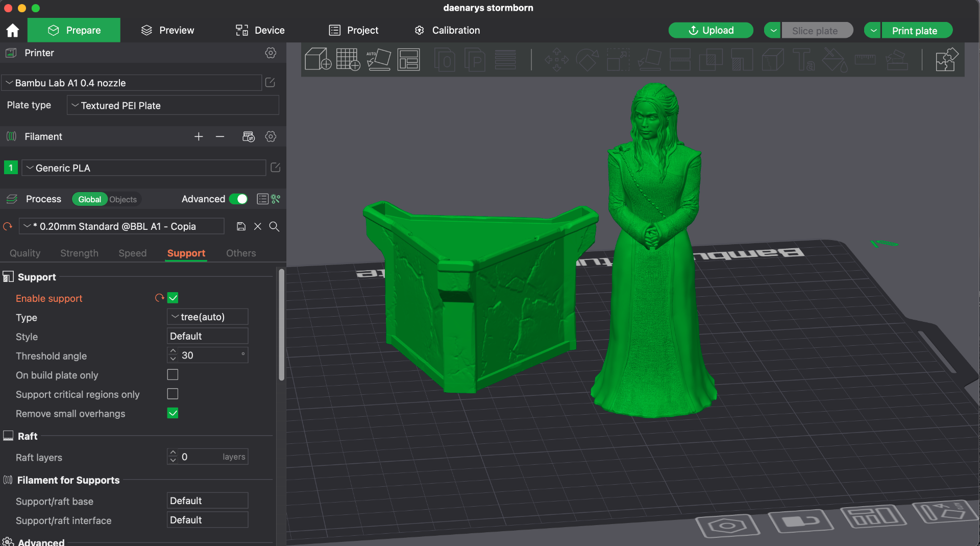
Task: Open the Strength settings tab
Action: pyautogui.click(x=79, y=253)
